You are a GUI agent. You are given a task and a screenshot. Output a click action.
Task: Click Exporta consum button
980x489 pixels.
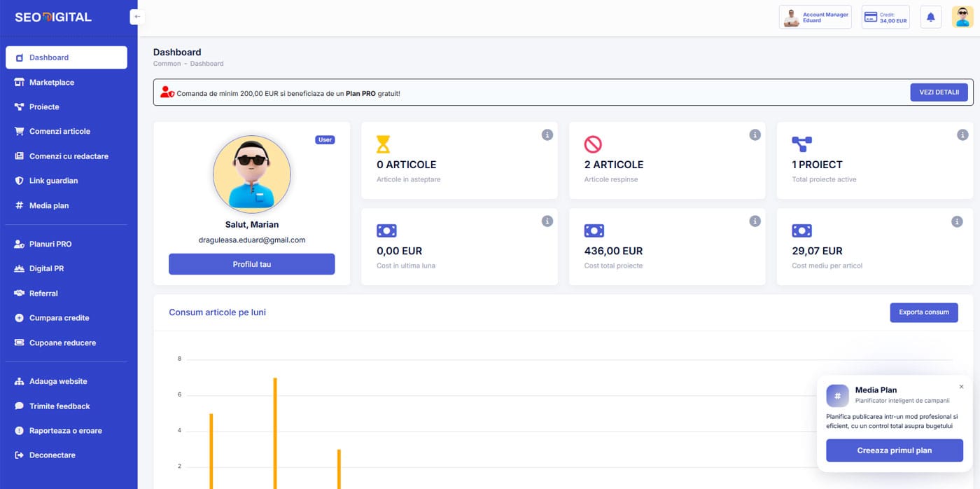[x=923, y=312]
